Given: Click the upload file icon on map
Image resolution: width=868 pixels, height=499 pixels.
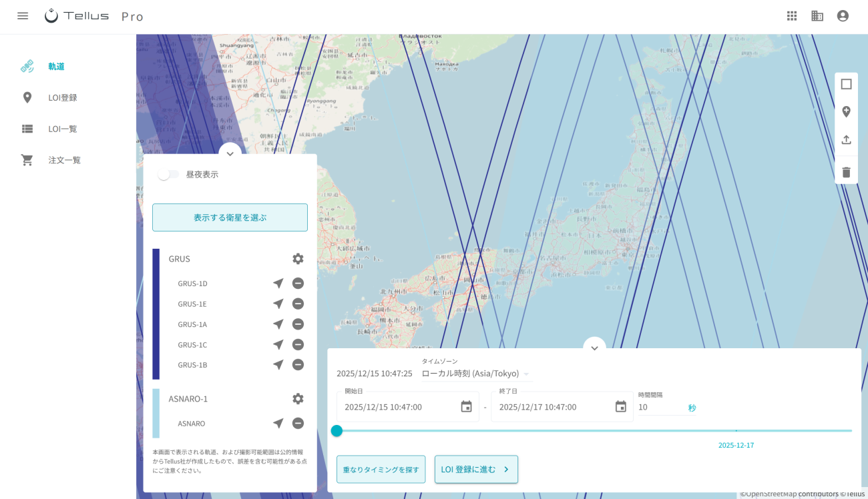Looking at the screenshot, I should tap(846, 139).
